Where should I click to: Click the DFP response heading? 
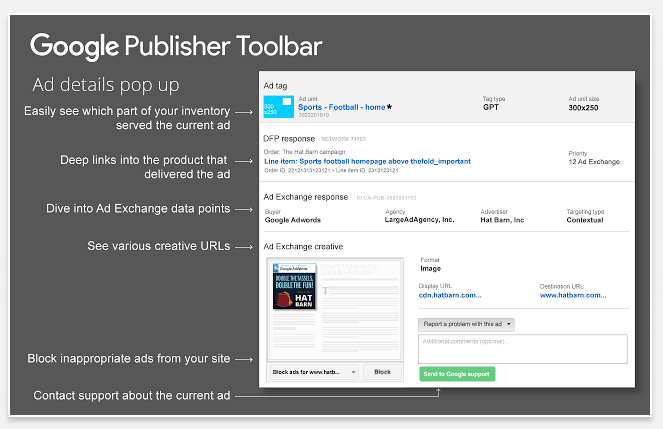pos(289,139)
